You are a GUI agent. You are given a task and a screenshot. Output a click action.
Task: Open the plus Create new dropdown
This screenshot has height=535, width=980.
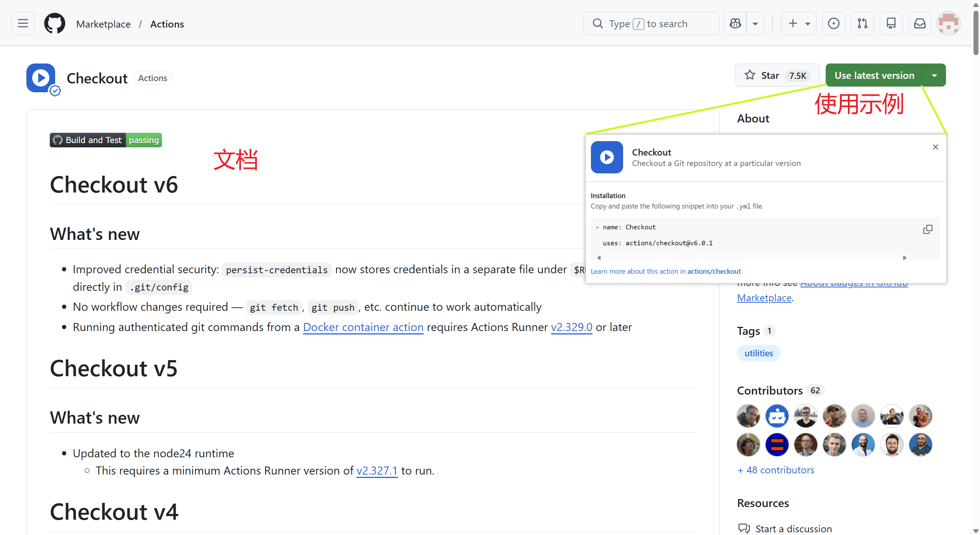click(799, 24)
